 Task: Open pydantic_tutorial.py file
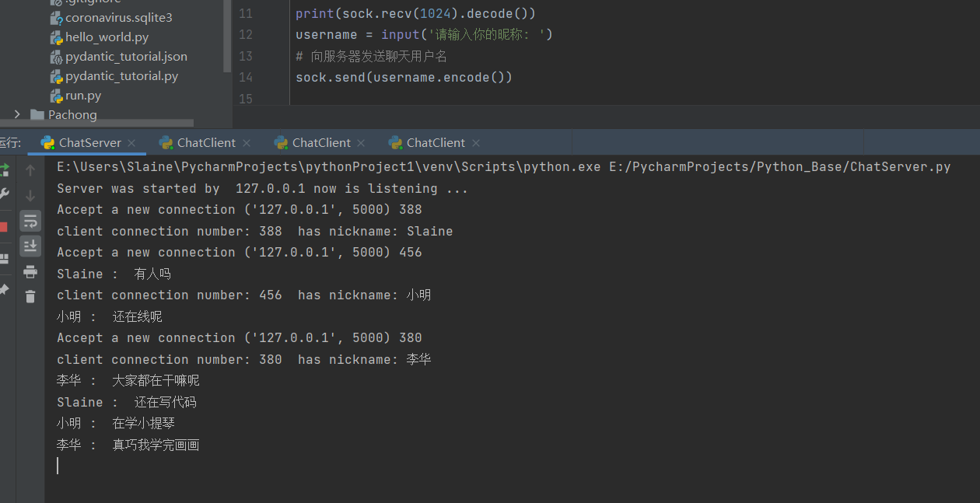(122, 75)
